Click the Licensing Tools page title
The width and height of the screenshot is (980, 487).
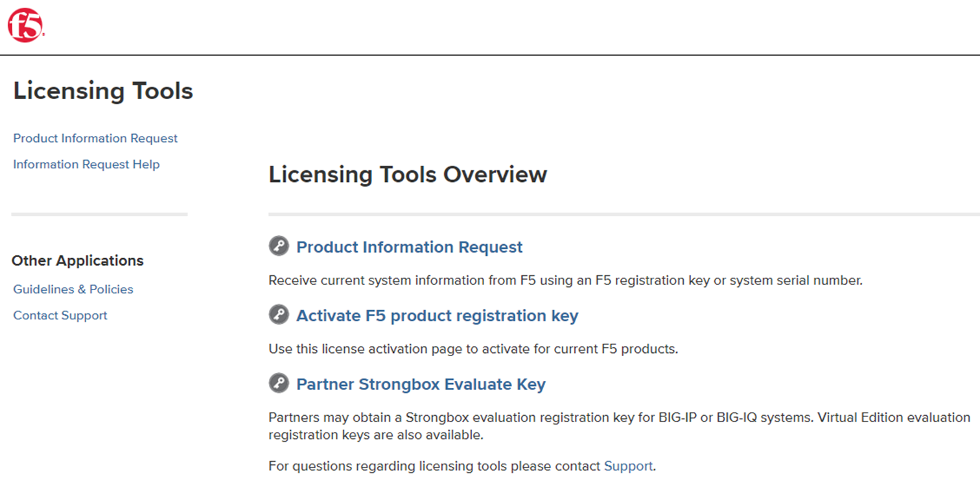[x=103, y=91]
